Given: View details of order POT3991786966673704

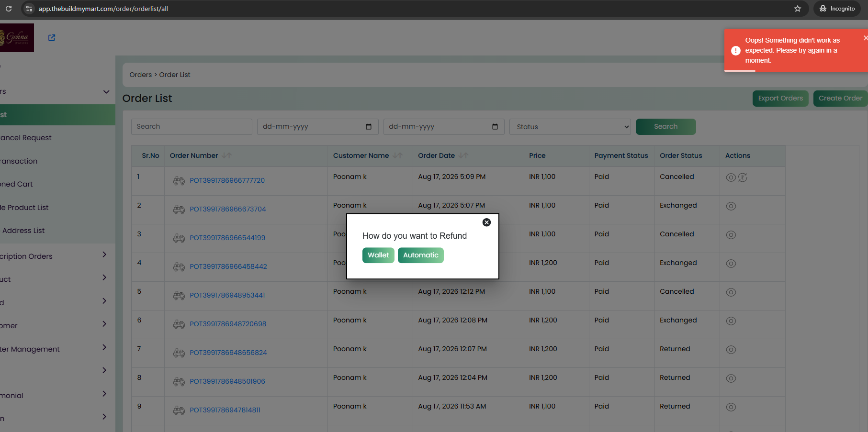Looking at the screenshot, I should [731, 206].
